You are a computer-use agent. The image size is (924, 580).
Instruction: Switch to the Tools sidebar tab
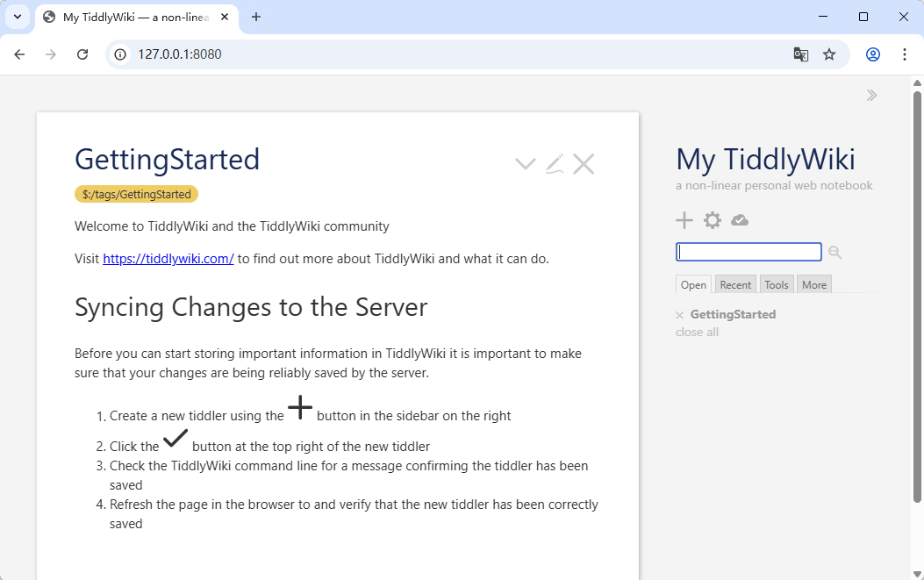pos(777,284)
